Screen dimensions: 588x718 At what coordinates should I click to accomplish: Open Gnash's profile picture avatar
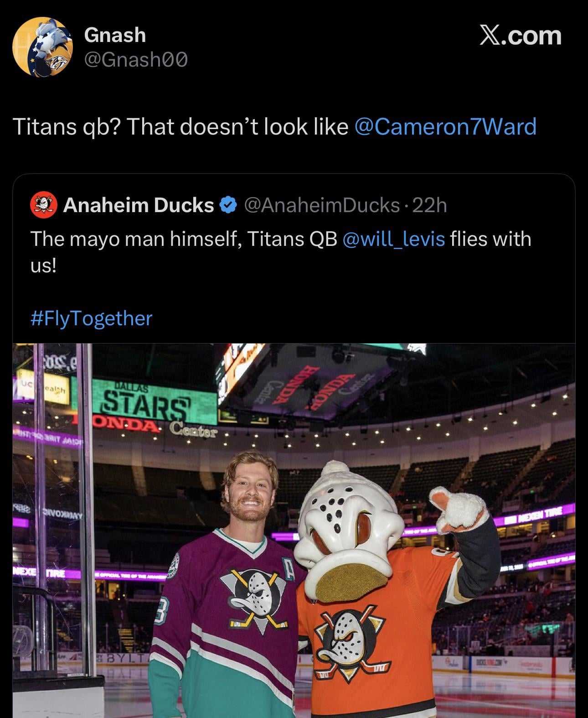(x=42, y=47)
